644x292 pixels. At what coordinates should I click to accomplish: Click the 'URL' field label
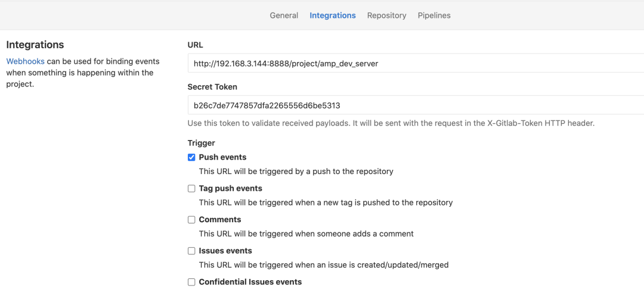coord(195,45)
